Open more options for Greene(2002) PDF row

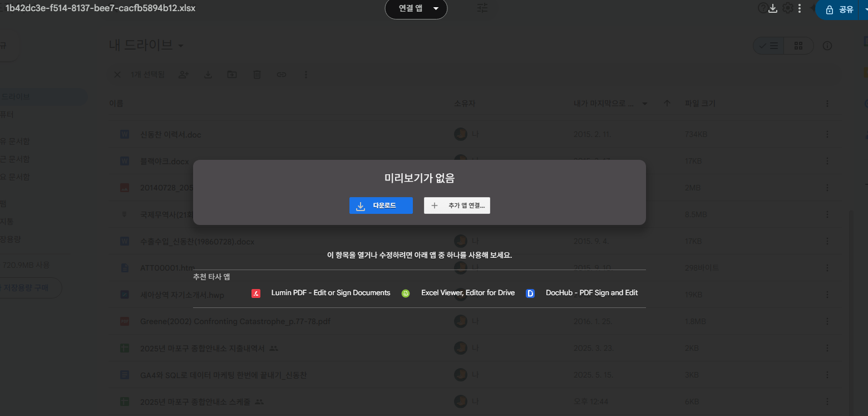(x=827, y=321)
